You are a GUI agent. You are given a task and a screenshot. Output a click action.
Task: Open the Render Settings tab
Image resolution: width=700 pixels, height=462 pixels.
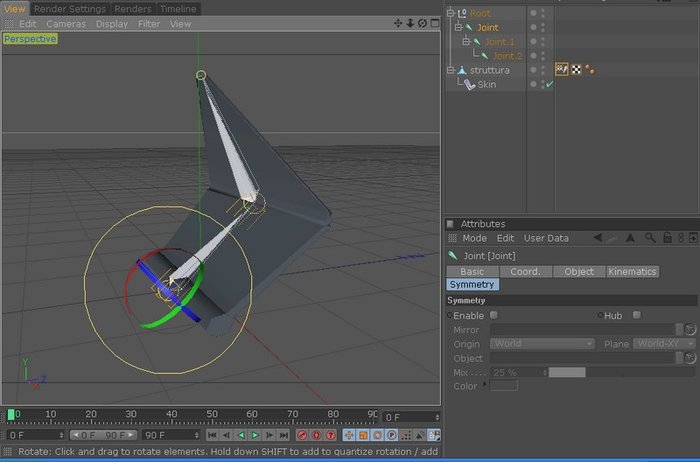(x=70, y=9)
